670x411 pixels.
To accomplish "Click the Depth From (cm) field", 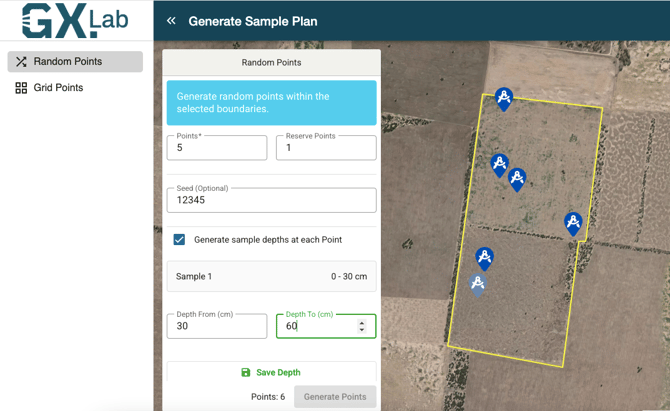I will tap(217, 326).
